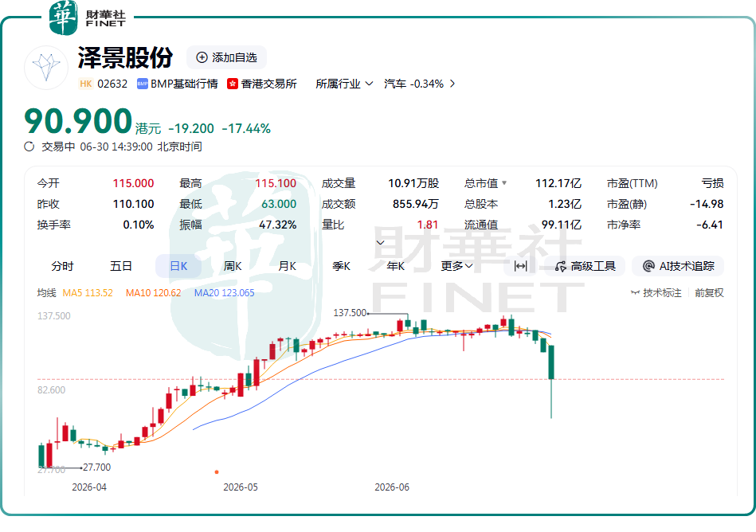
Task: Toggle 技术标注 technical annotations
Action: point(656,293)
